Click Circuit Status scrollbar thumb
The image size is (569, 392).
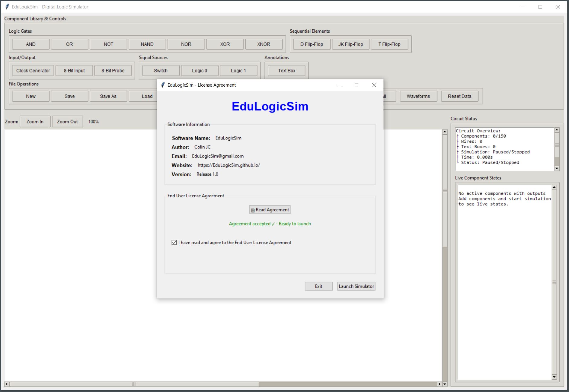(557, 145)
